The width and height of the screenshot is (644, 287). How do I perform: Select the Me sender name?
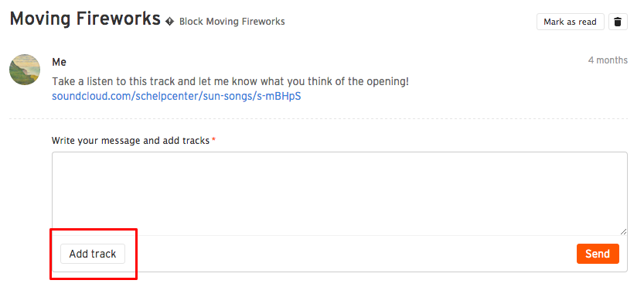coord(59,62)
